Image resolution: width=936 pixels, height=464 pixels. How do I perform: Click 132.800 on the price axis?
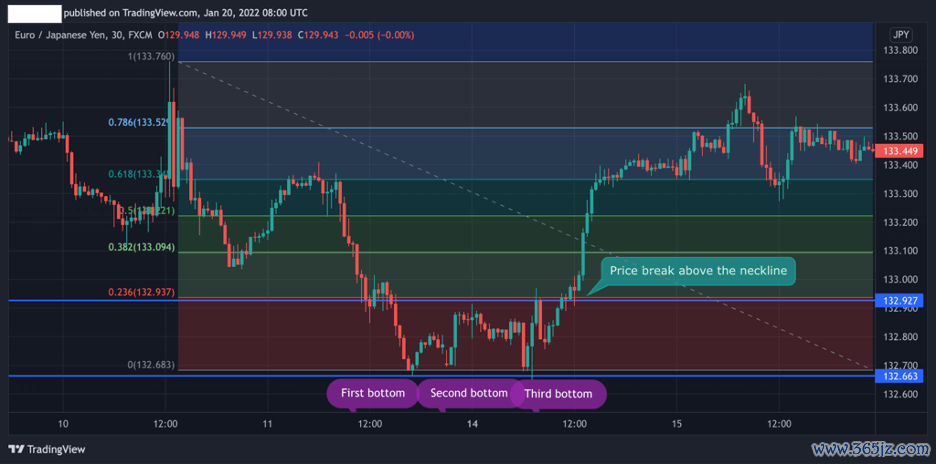pos(900,337)
